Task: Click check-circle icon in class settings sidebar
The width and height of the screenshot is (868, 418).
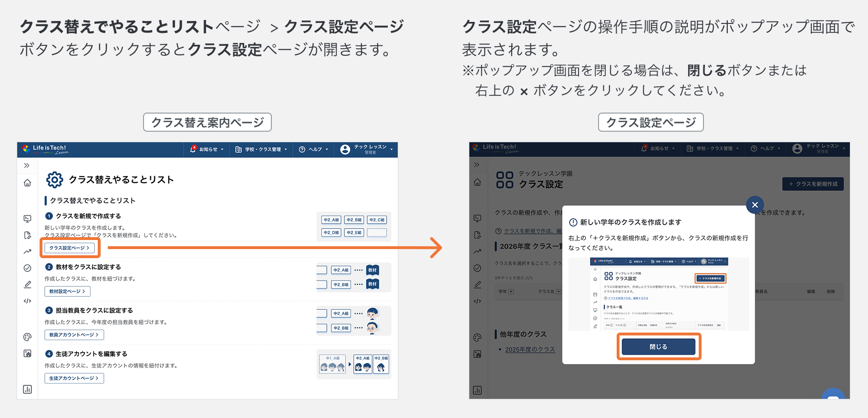Action: (477, 268)
